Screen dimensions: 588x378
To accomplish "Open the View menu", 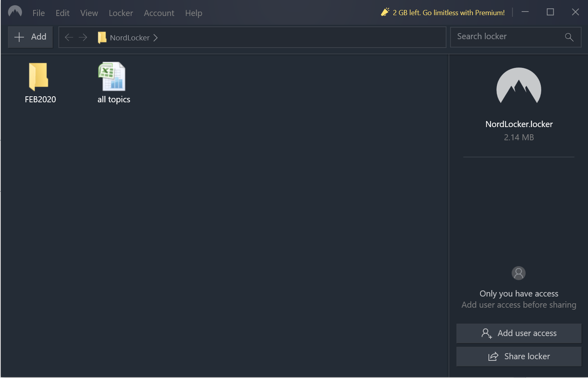I will point(89,13).
